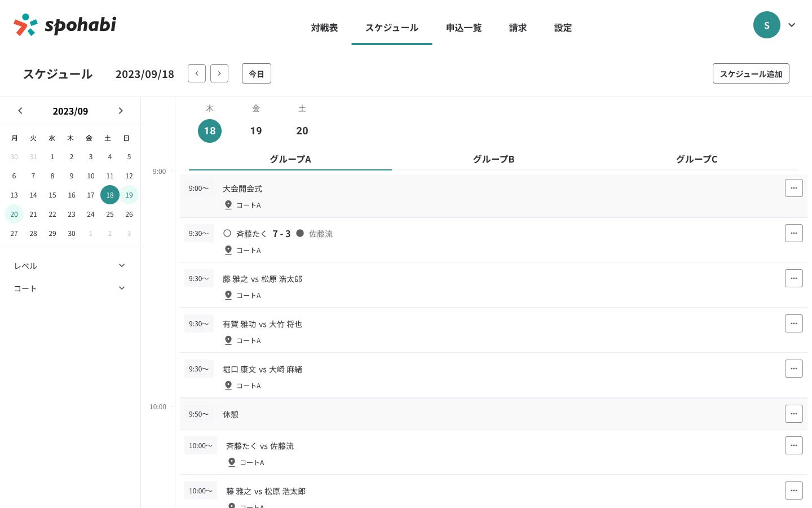Show previous month in mini calendar
The height and width of the screenshot is (508, 812).
[x=20, y=111]
